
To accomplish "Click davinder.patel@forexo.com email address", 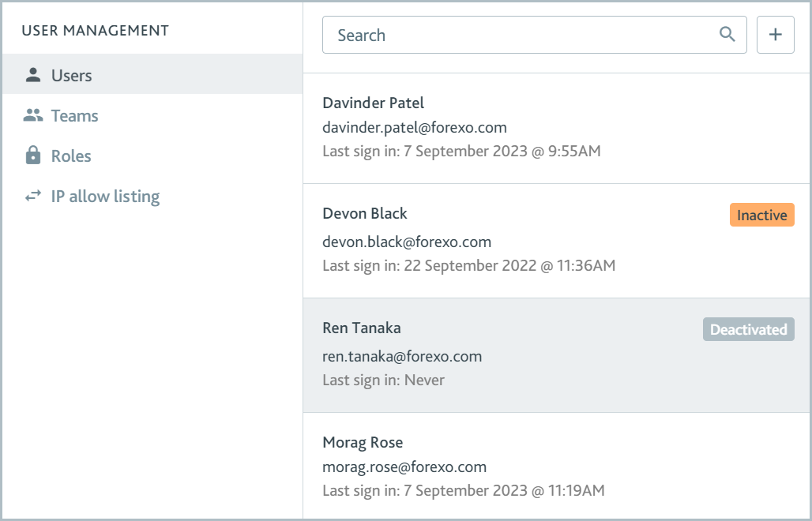I will tap(415, 127).
